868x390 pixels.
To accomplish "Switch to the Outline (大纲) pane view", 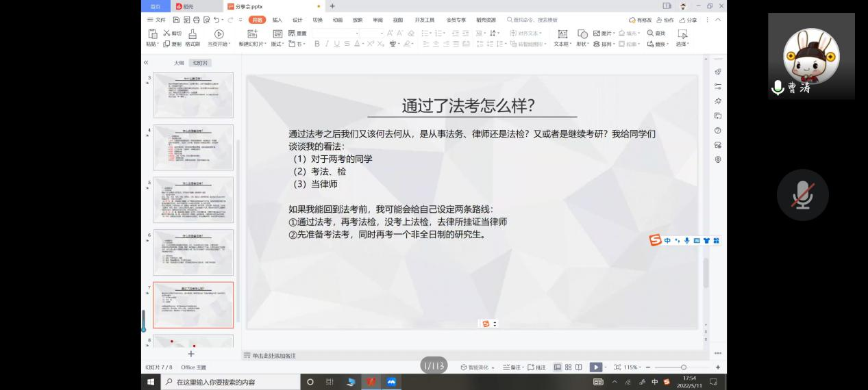I will (x=179, y=63).
